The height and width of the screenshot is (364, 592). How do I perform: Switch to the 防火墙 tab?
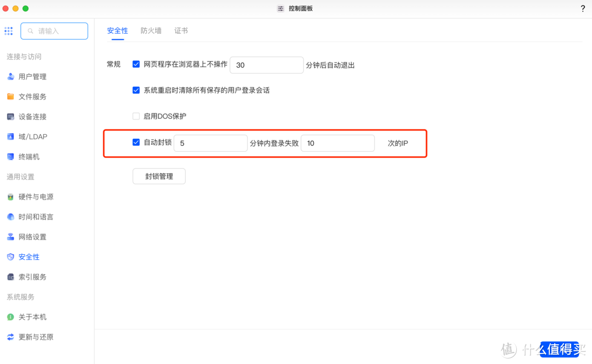(151, 31)
